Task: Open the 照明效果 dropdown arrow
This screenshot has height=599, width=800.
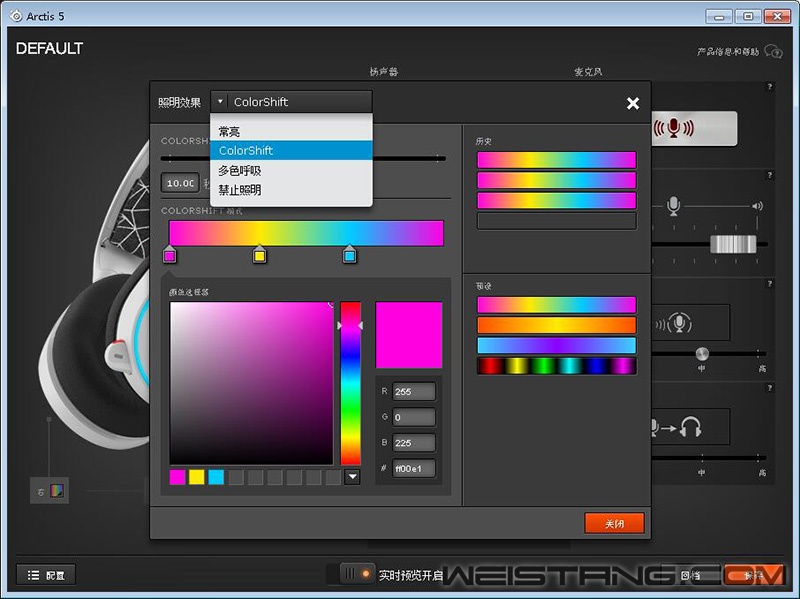Action: tap(219, 102)
